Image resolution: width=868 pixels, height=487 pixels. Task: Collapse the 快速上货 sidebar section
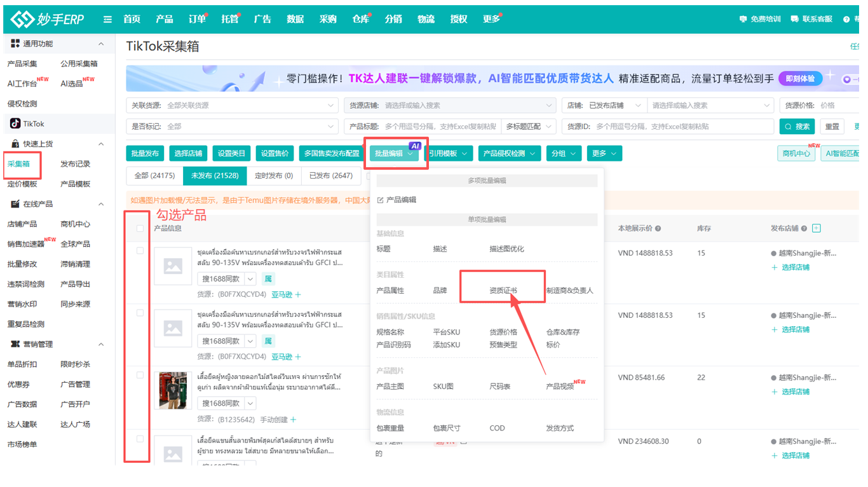click(x=101, y=144)
